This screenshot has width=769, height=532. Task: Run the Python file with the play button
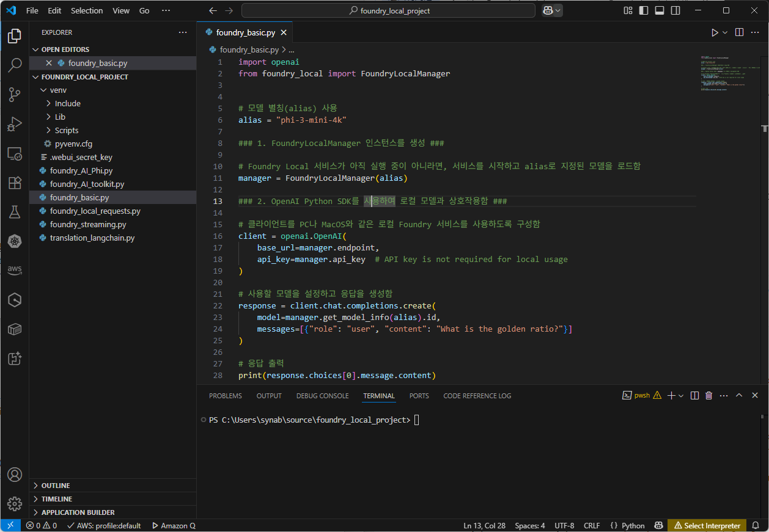coord(715,32)
